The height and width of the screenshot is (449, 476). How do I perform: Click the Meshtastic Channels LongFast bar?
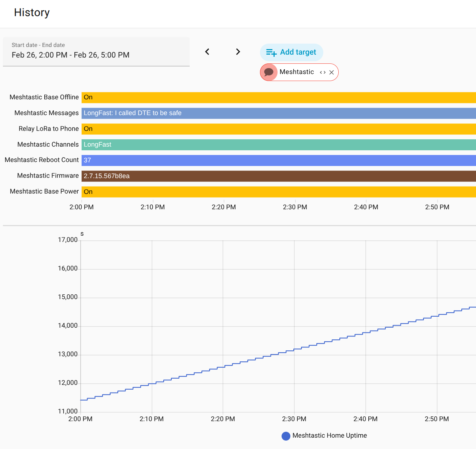[278, 145]
